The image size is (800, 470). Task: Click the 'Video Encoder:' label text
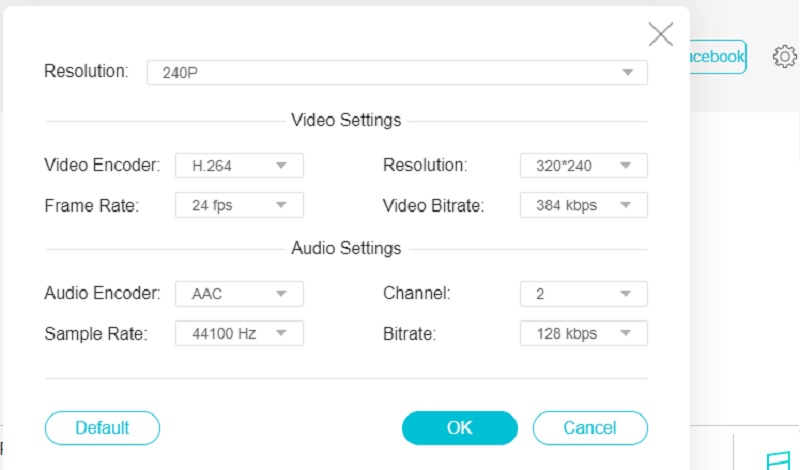click(102, 165)
